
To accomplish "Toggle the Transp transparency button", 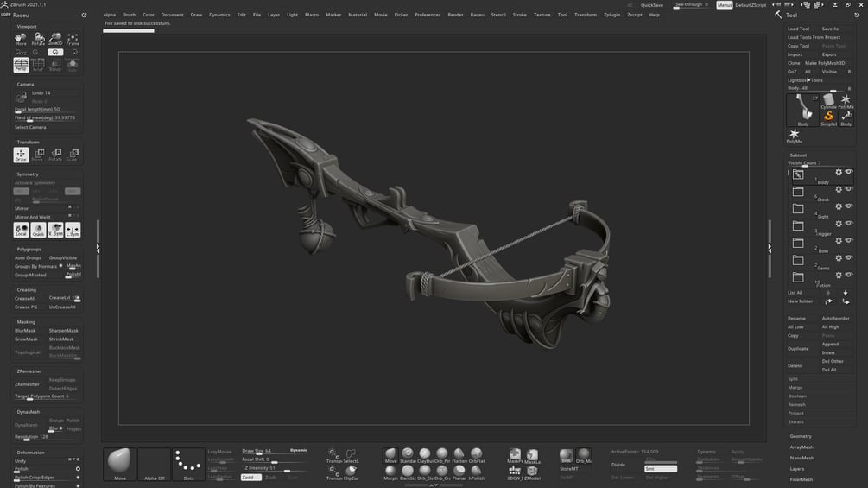I will pyautogui.click(x=55, y=65).
